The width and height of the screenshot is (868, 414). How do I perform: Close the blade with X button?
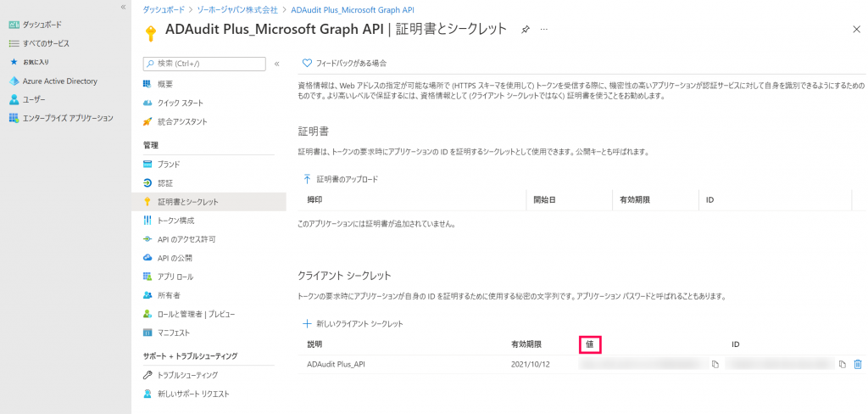(855, 29)
